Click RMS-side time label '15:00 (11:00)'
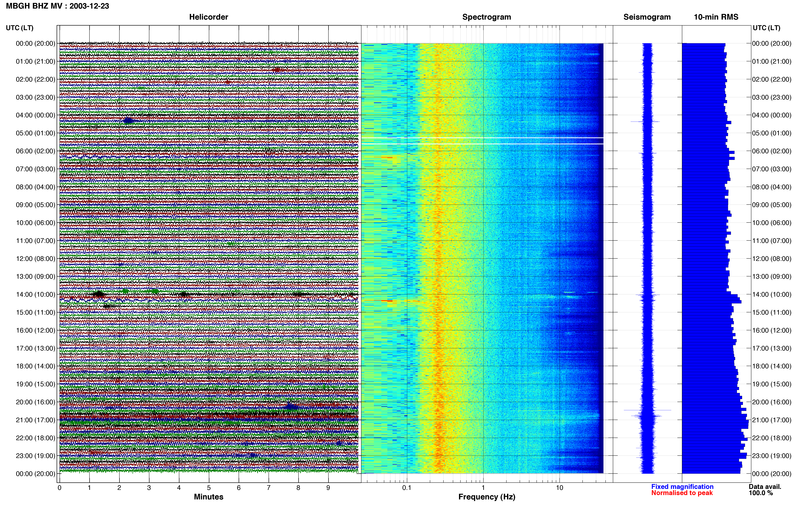This screenshot has width=812, height=508. (772, 312)
